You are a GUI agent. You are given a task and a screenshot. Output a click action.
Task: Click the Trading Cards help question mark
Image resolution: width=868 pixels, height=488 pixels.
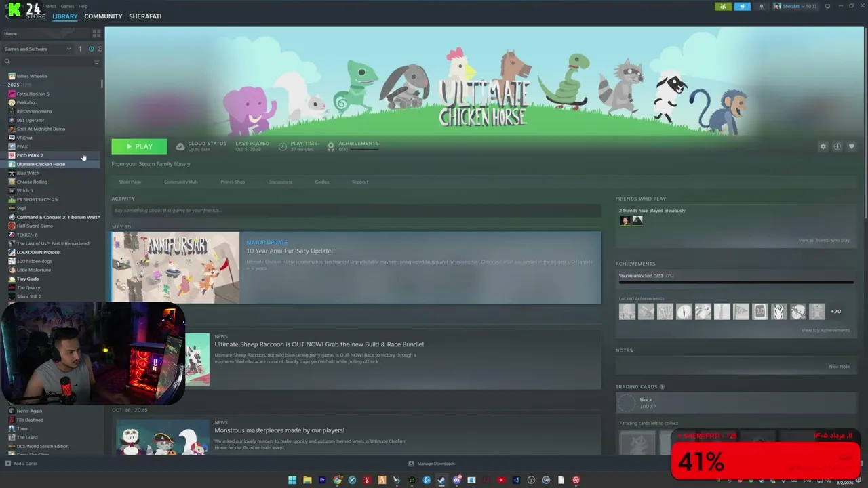click(x=662, y=387)
